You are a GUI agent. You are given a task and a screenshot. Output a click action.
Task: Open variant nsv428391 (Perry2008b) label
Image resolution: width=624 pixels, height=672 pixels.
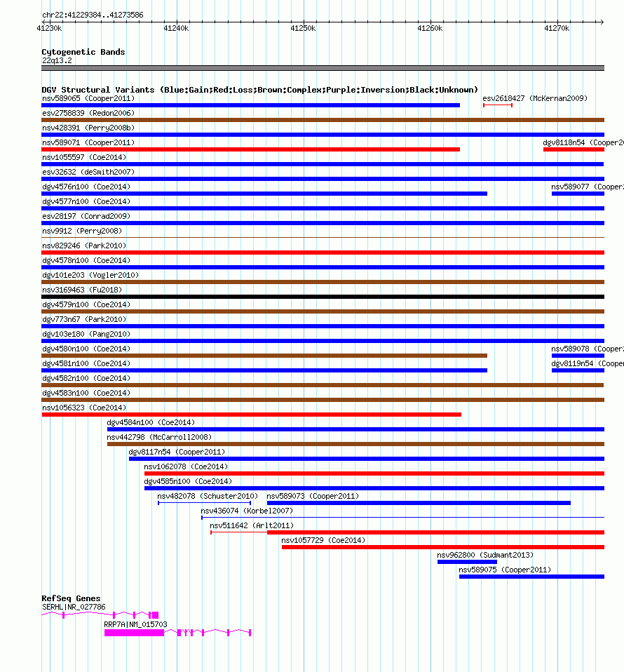pos(88,128)
